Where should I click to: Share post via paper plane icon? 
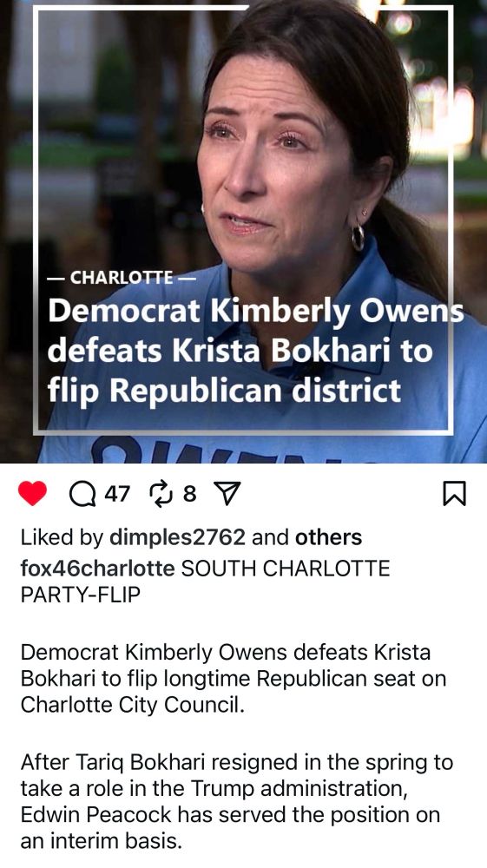pos(227,493)
